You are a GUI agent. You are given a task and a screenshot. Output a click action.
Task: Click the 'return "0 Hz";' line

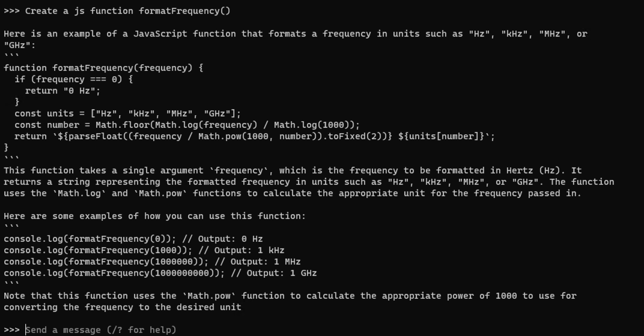click(x=62, y=91)
